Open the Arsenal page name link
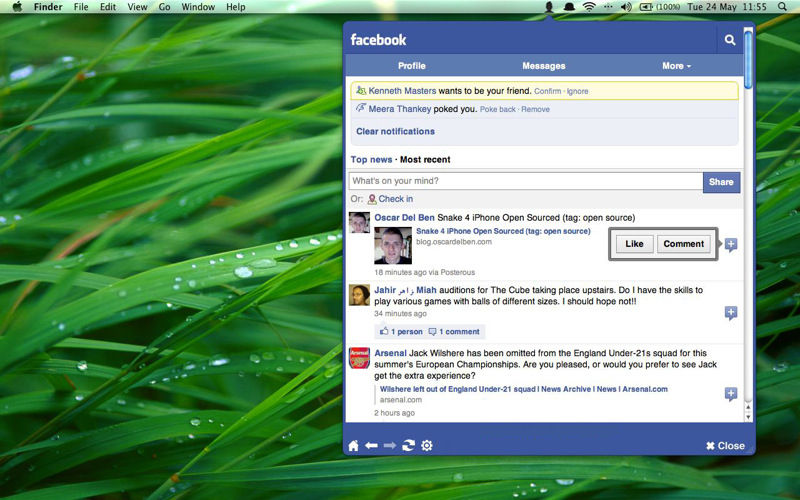This screenshot has width=800, height=500. [x=390, y=353]
